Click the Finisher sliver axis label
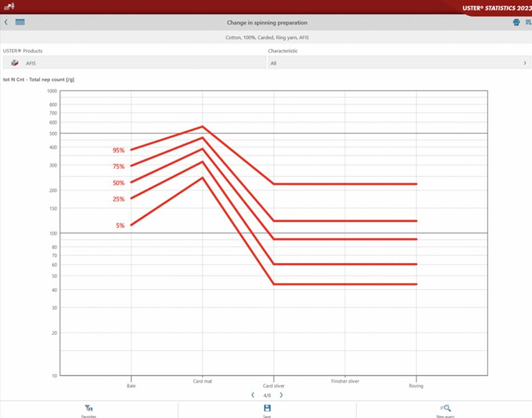The height and width of the screenshot is (418, 532). (x=345, y=381)
